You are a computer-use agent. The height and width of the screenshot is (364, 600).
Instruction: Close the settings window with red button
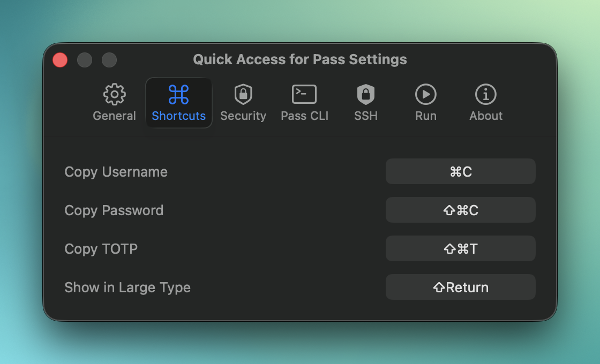click(60, 60)
